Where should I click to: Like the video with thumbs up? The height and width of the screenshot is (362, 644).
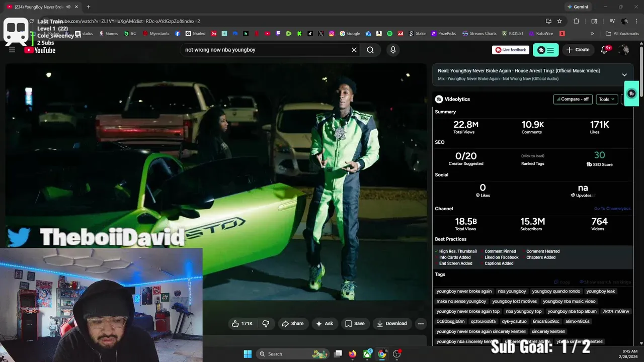tap(242, 323)
